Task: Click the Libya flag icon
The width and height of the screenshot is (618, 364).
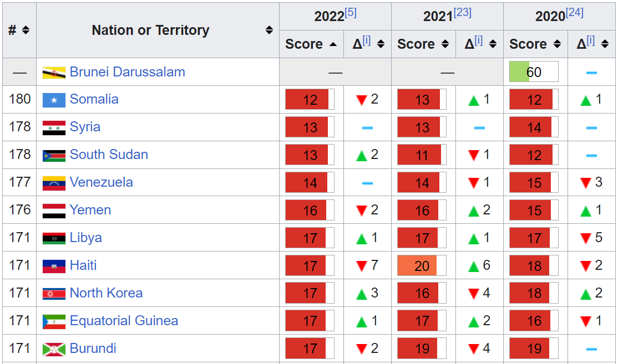Action: point(54,238)
